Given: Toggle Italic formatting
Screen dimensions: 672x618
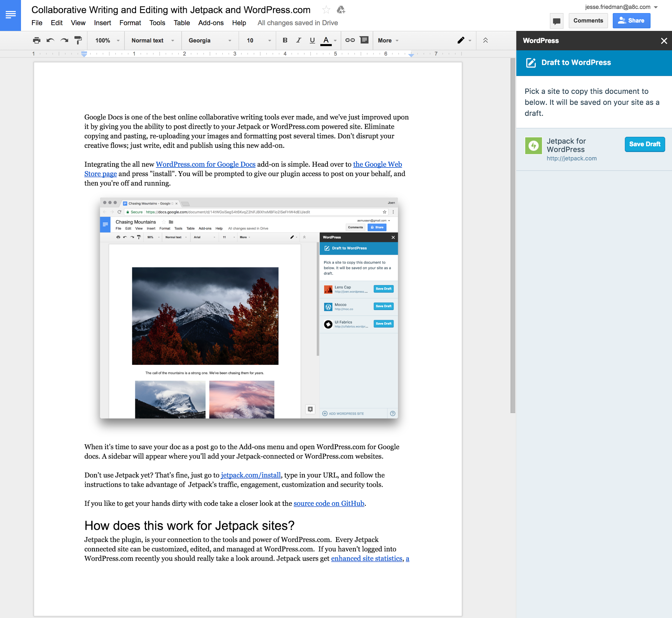Looking at the screenshot, I should coord(299,41).
